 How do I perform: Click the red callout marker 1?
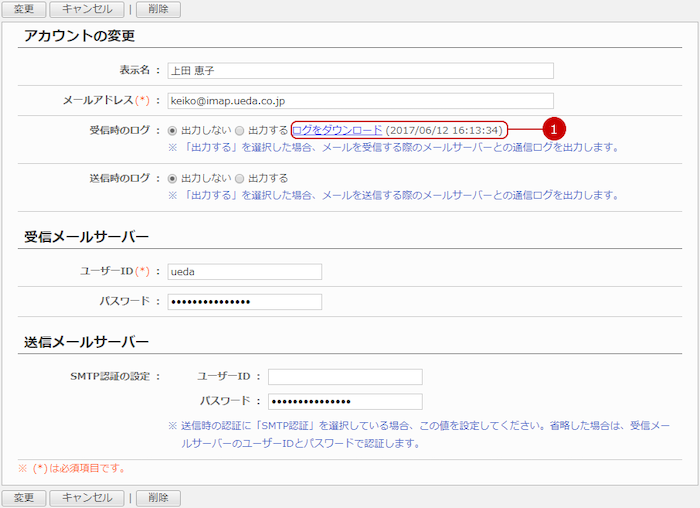[x=554, y=130]
